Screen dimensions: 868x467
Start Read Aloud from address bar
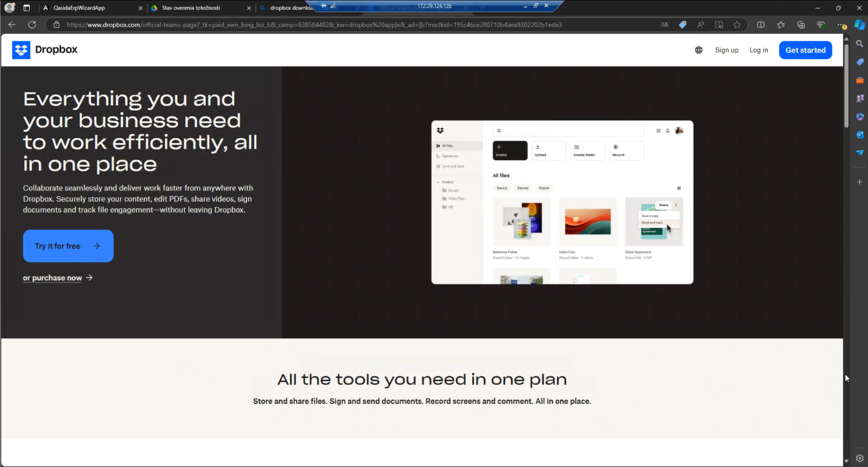coord(701,25)
